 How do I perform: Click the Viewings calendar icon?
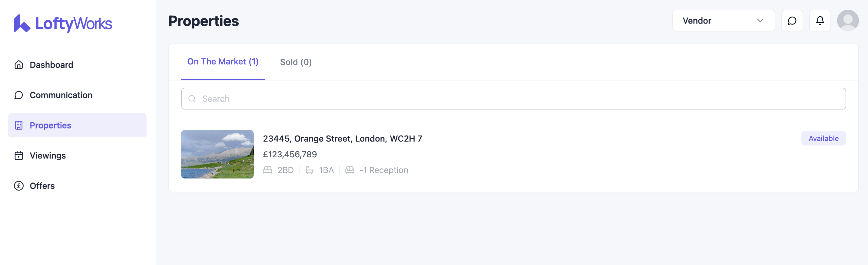[19, 155]
